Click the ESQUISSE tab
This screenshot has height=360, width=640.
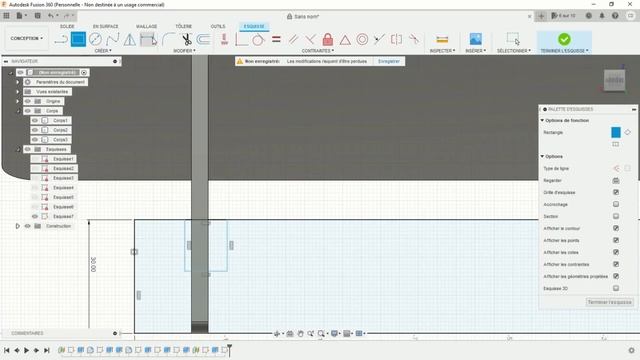(x=254, y=26)
